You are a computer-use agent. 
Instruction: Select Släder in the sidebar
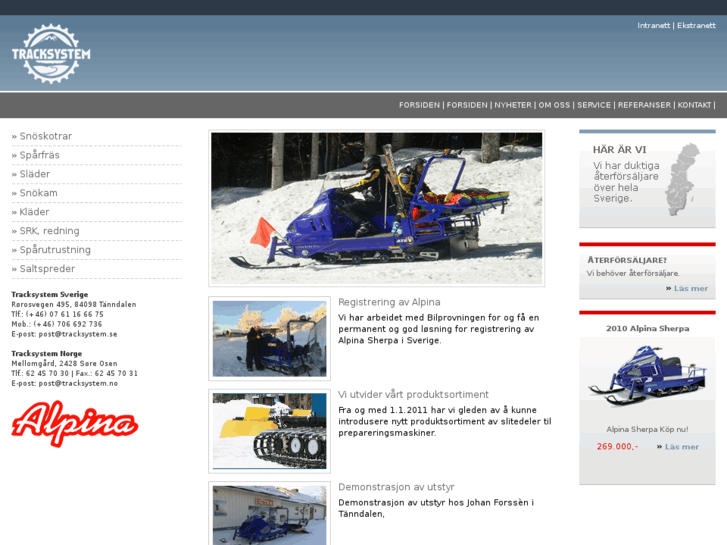35,174
